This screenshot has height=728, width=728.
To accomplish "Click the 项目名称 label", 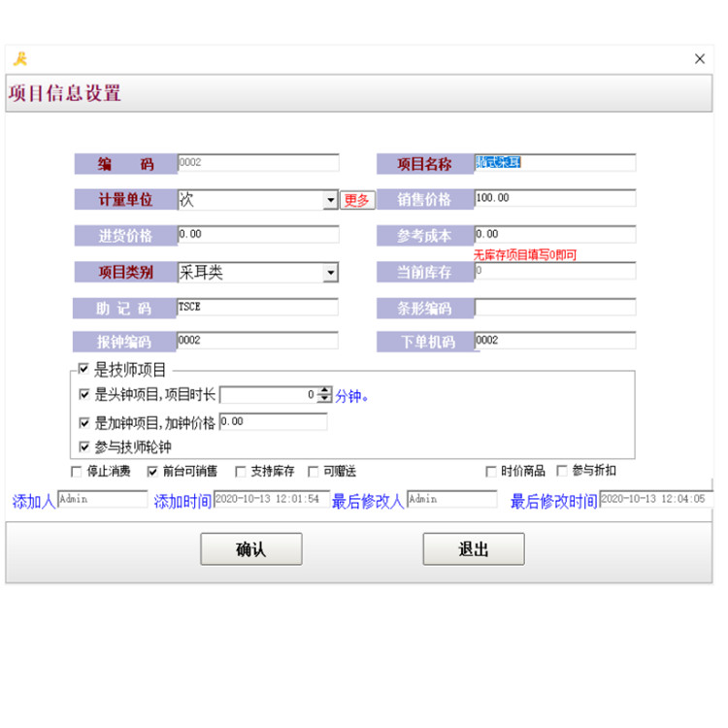I will 424,164.
